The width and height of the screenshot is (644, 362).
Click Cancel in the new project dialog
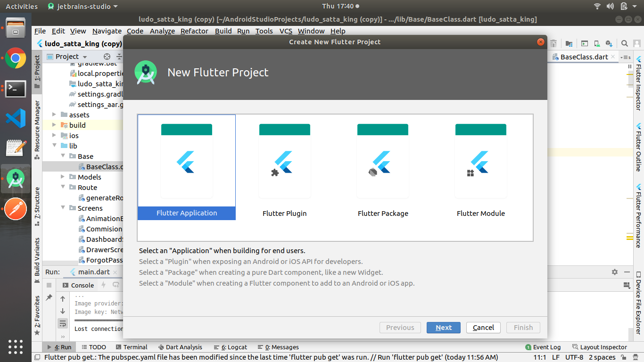[483, 328]
